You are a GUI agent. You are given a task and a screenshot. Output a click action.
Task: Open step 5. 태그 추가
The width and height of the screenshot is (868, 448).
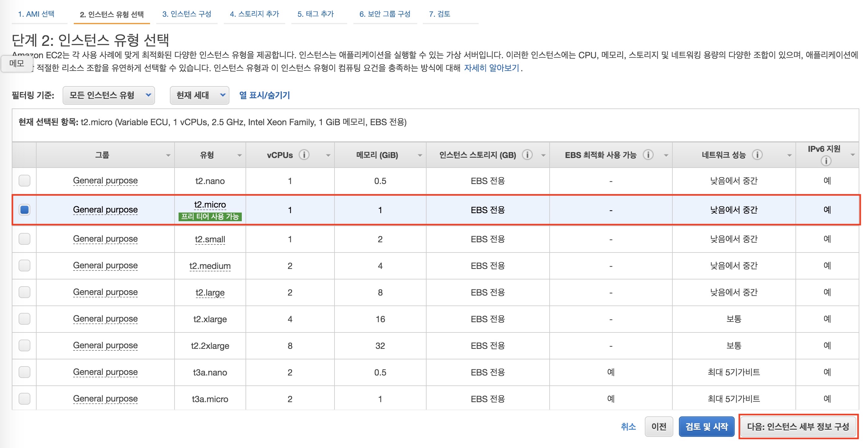[x=315, y=14]
